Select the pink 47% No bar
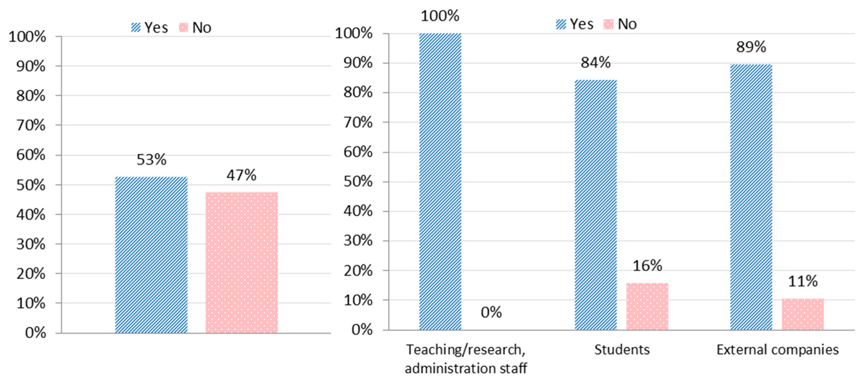 (242, 262)
